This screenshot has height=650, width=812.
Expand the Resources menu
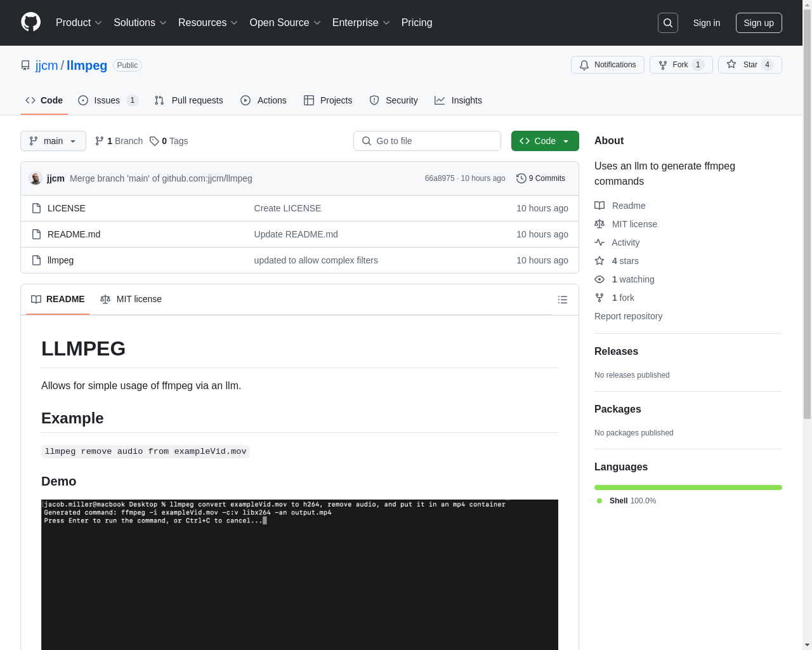coord(208,23)
